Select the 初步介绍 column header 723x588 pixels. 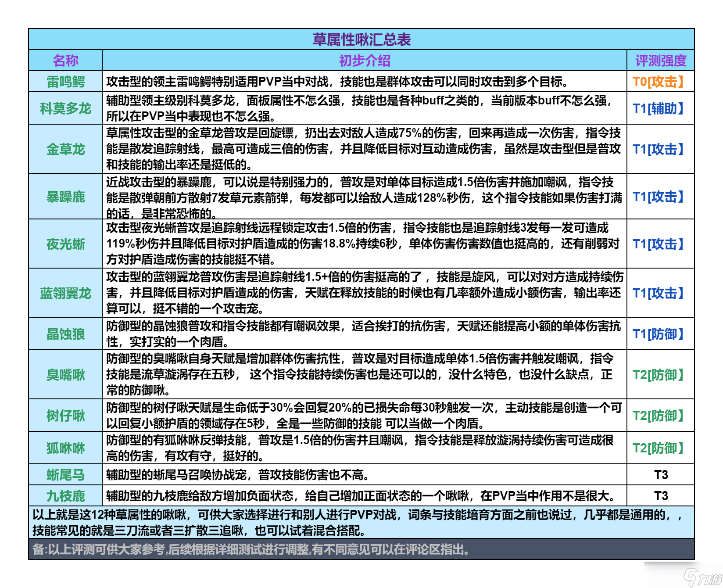(365, 61)
